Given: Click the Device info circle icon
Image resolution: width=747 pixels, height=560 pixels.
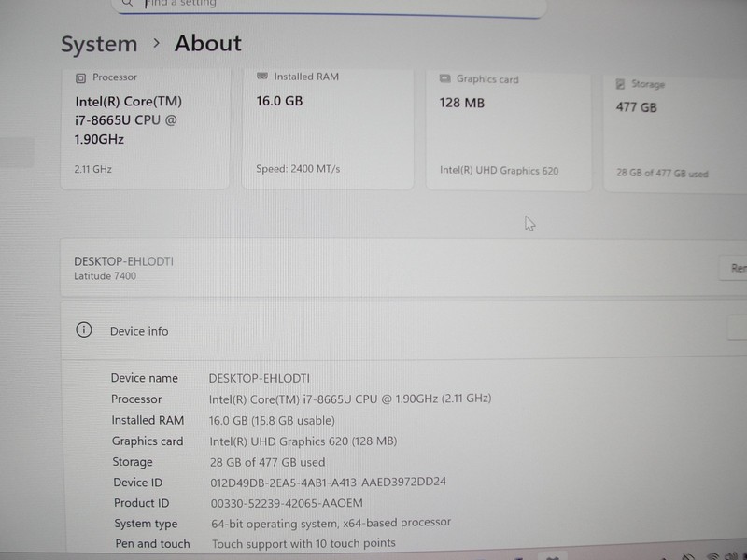Looking at the screenshot, I should [84, 330].
